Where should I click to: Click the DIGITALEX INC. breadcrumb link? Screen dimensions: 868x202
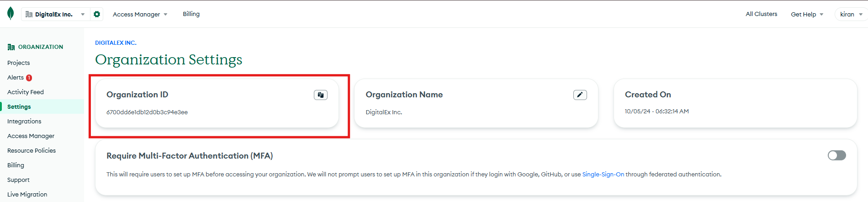coord(116,43)
